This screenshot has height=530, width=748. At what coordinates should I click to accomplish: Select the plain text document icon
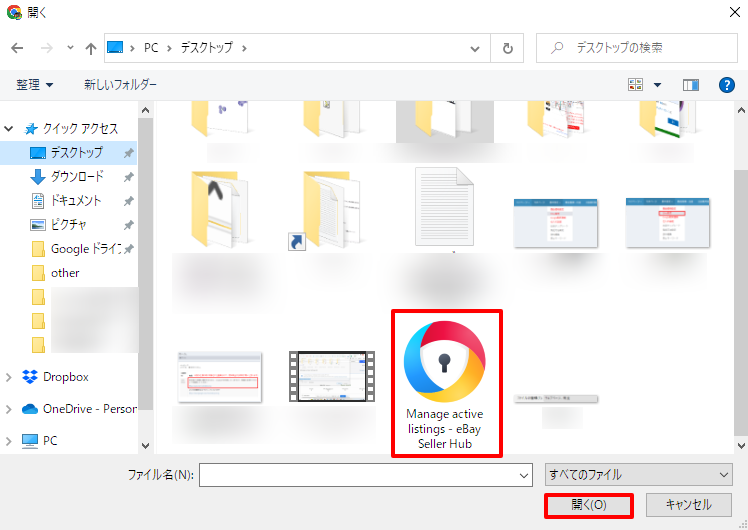(444, 207)
